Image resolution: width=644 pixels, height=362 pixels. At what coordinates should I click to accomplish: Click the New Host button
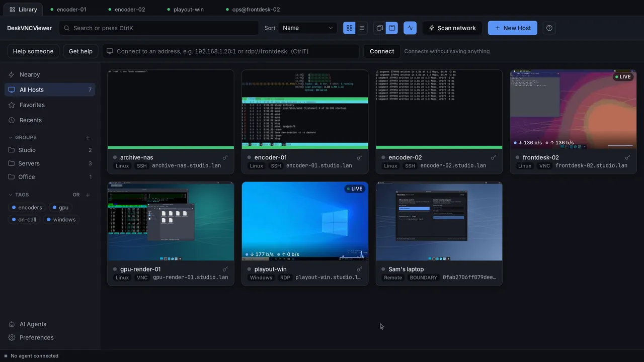point(513,28)
